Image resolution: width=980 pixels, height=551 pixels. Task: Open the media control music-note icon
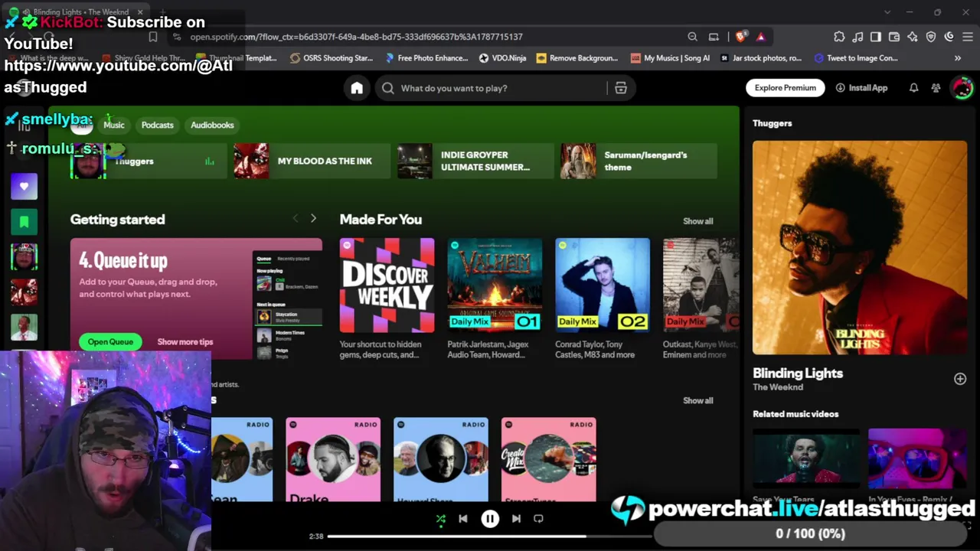pos(857,37)
